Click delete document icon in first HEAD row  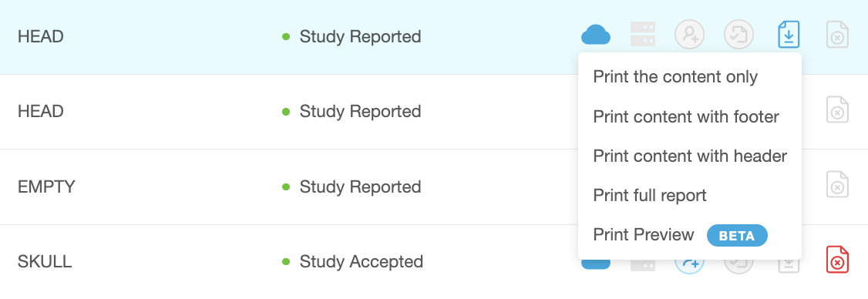click(x=838, y=35)
